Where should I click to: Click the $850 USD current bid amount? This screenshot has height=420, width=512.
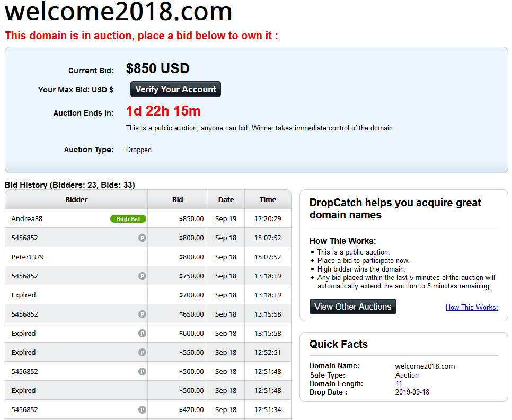click(158, 68)
